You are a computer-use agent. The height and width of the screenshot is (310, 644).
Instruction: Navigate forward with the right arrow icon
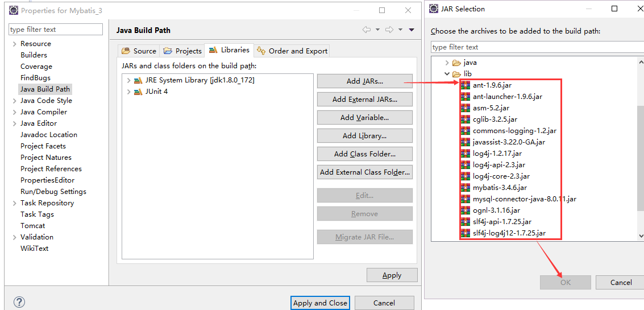(x=389, y=30)
